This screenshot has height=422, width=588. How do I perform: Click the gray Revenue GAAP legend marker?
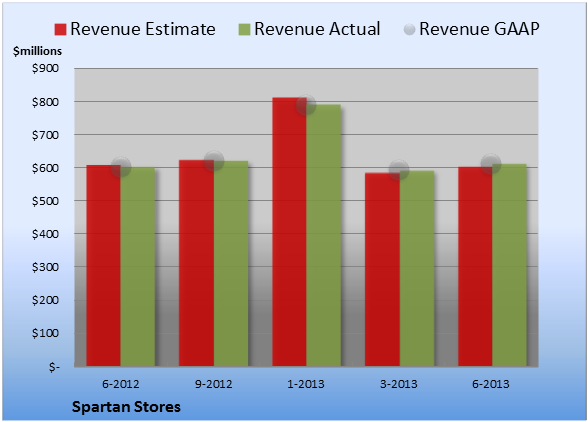[410, 29]
